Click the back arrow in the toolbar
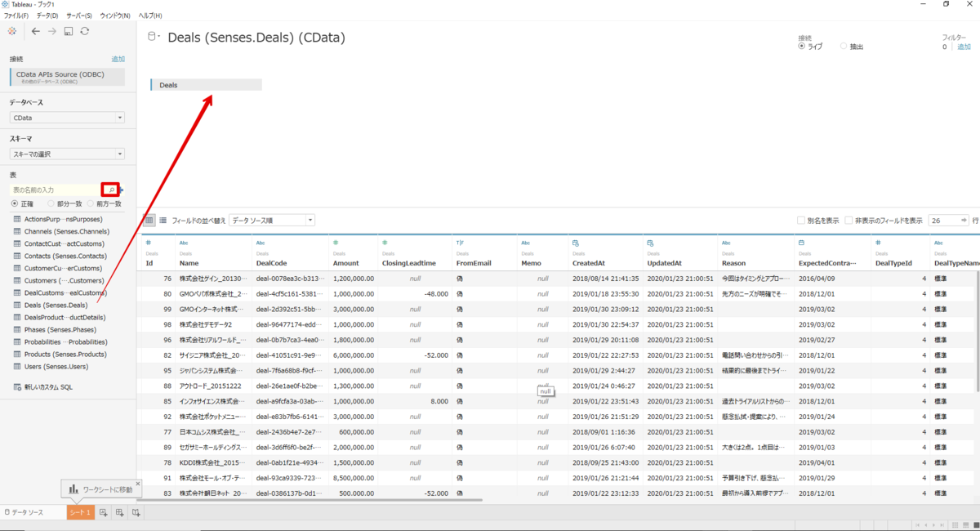This screenshot has width=980, height=531. (36, 31)
